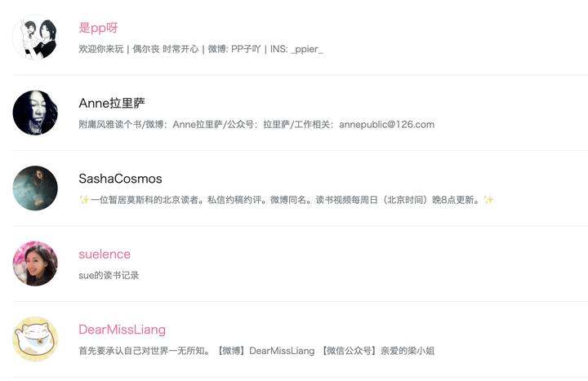Click the 微博: PP子吖 bio segment
Image resolution: width=588 pixels, height=381 pixels.
[234, 49]
